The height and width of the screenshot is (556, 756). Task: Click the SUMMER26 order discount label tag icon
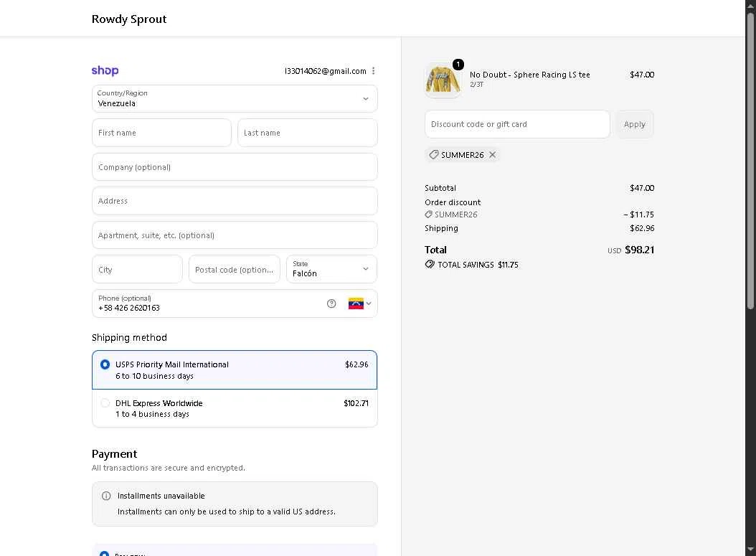tap(428, 215)
